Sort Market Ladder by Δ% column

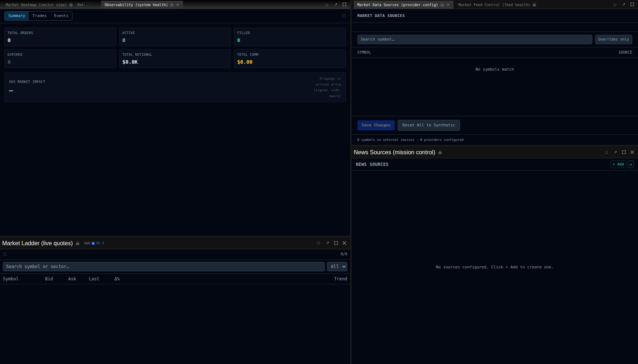tap(117, 279)
